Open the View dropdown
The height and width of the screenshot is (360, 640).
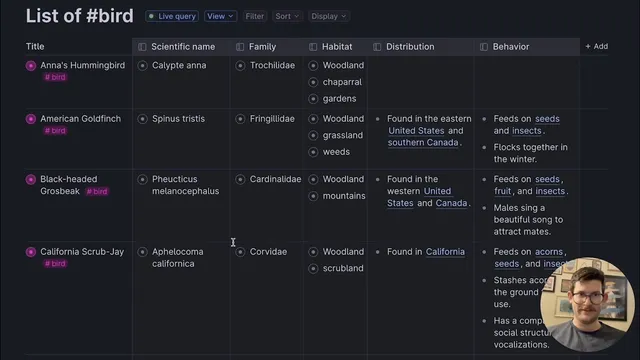[220, 16]
